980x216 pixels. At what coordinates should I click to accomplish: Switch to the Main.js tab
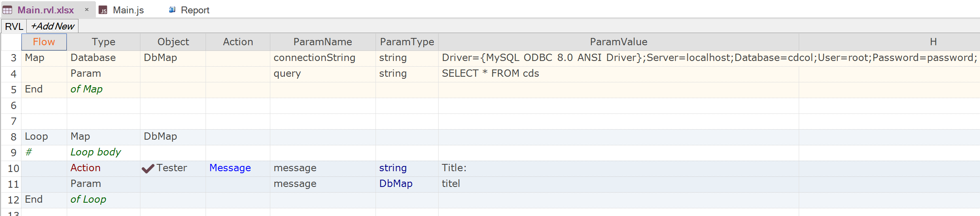click(128, 10)
